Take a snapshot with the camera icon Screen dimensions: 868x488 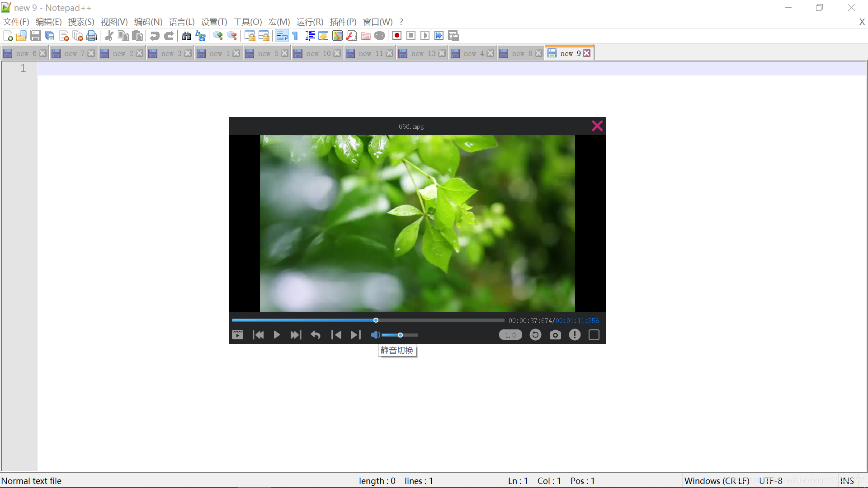point(555,335)
